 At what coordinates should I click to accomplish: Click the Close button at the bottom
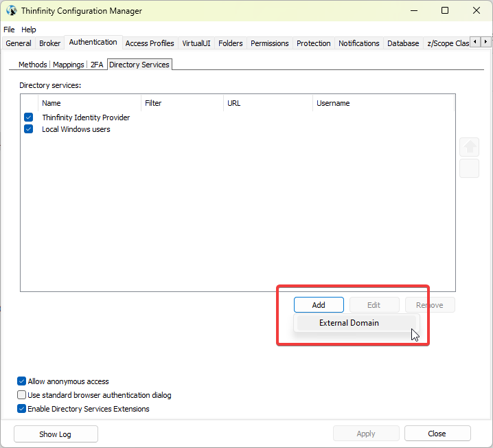(x=437, y=434)
